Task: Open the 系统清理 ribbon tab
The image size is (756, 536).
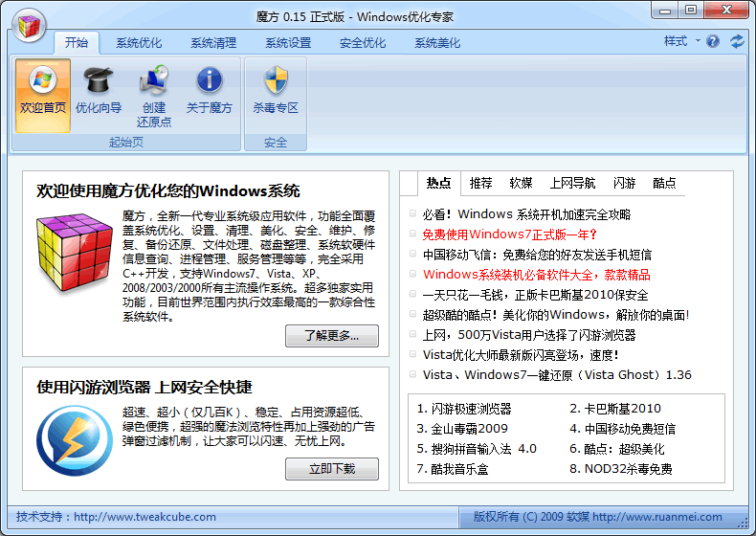Action: [x=213, y=43]
